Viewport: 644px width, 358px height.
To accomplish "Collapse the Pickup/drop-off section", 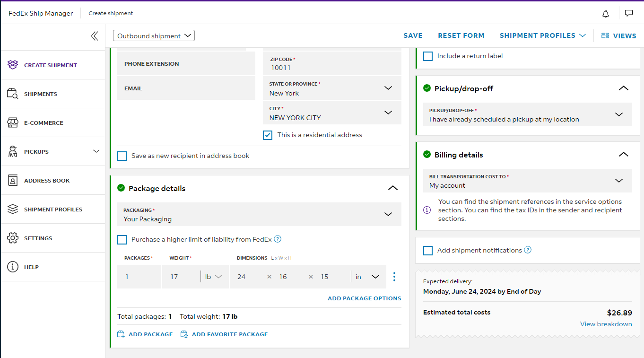I will click(x=624, y=88).
